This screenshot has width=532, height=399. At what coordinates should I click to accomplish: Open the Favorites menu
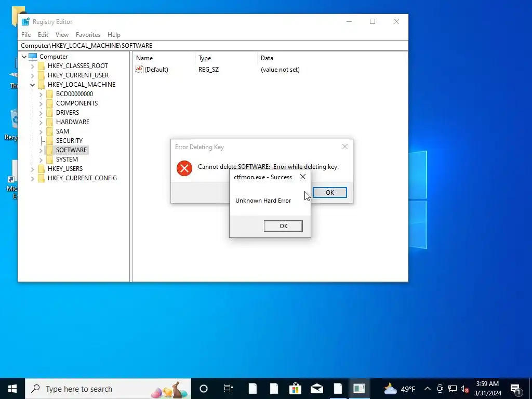point(88,35)
